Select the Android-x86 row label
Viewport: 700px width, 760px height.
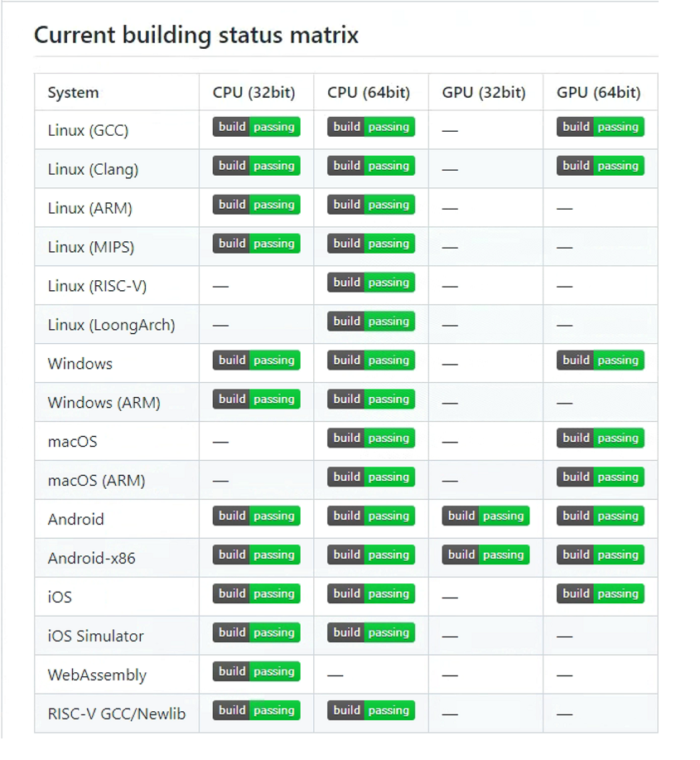[91, 559]
